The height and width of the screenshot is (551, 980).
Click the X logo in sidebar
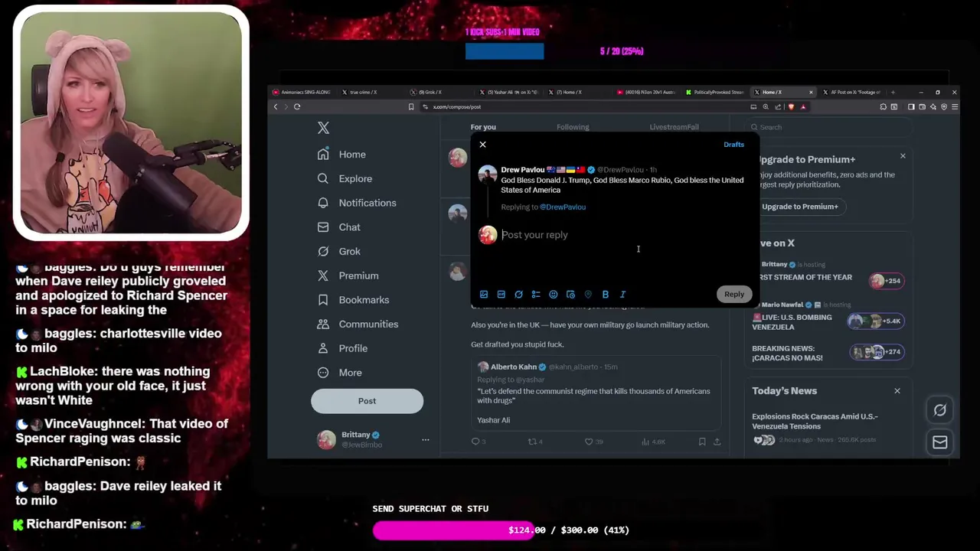pos(323,129)
